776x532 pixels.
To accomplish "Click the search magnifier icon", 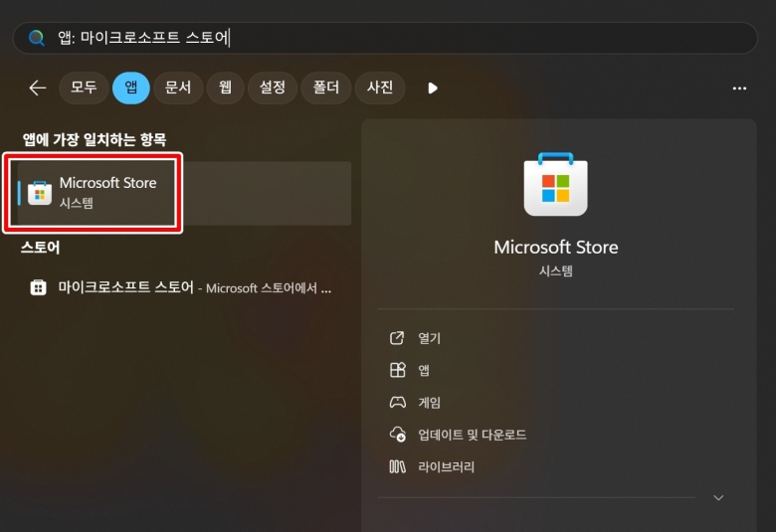I will pos(36,38).
